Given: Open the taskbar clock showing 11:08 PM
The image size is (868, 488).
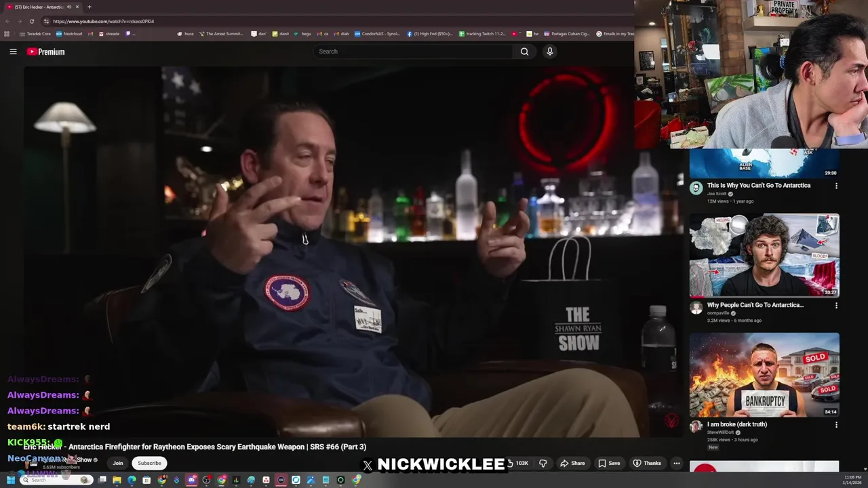Looking at the screenshot, I should [x=852, y=480].
